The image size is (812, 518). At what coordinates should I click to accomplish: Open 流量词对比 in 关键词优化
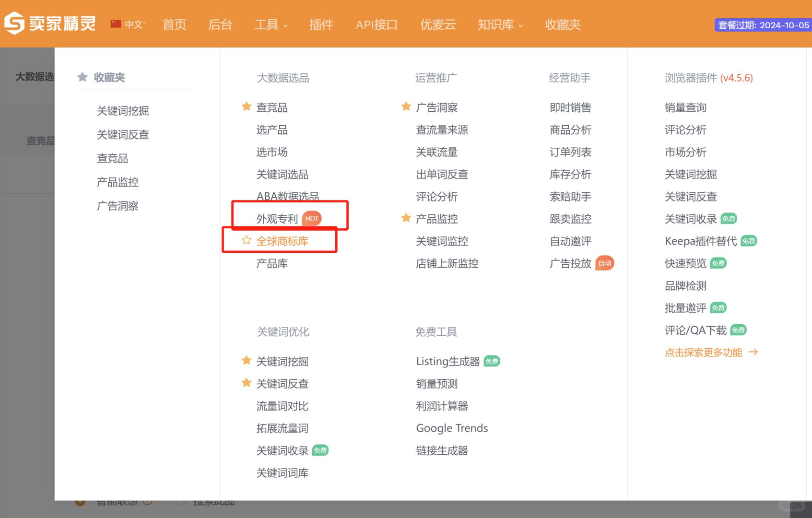(x=282, y=406)
